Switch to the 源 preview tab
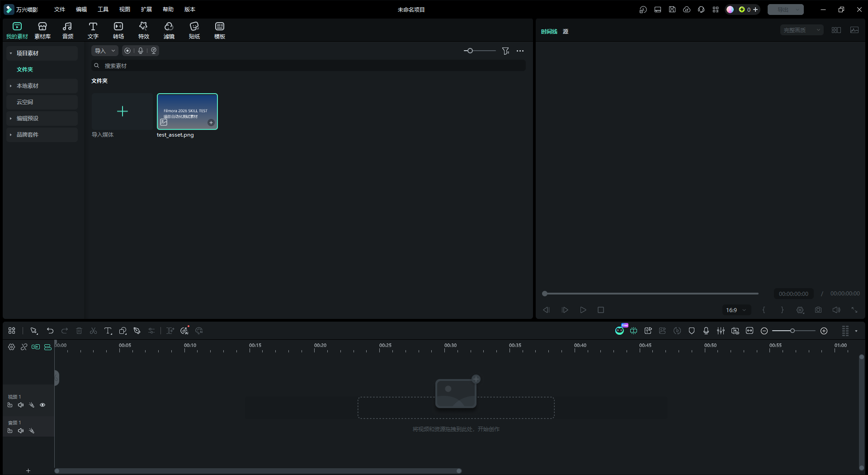The height and width of the screenshot is (475, 868). (566, 32)
